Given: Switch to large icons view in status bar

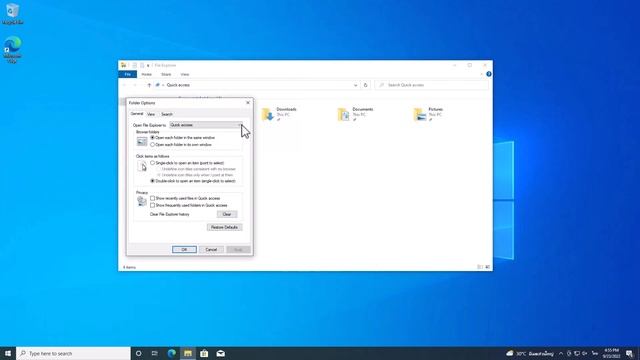Looking at the screenshot, I should pos(488,267).
